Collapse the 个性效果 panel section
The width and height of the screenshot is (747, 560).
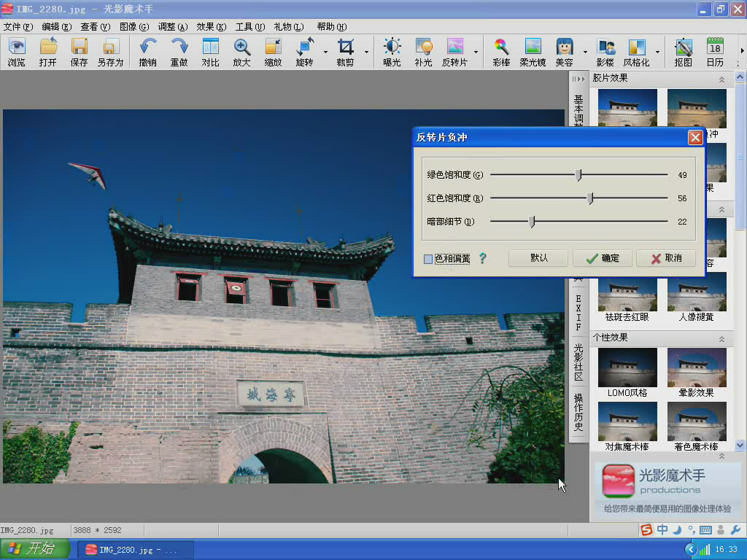(x=721, y=338)
